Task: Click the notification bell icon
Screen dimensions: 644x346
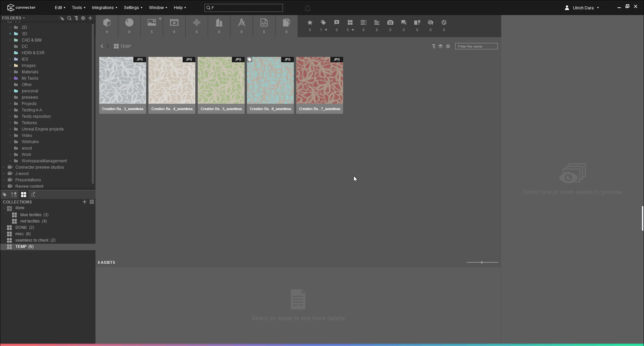Action: click(307, 8)
